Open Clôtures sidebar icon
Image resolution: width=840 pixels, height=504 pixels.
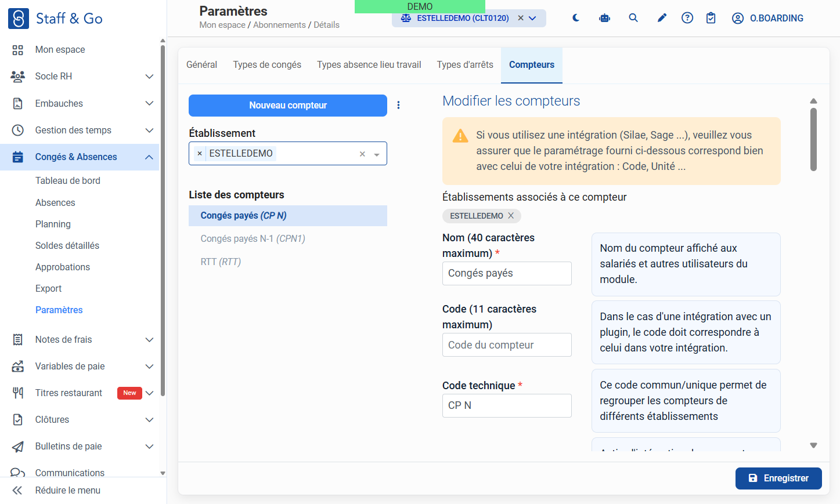point(18,420)
